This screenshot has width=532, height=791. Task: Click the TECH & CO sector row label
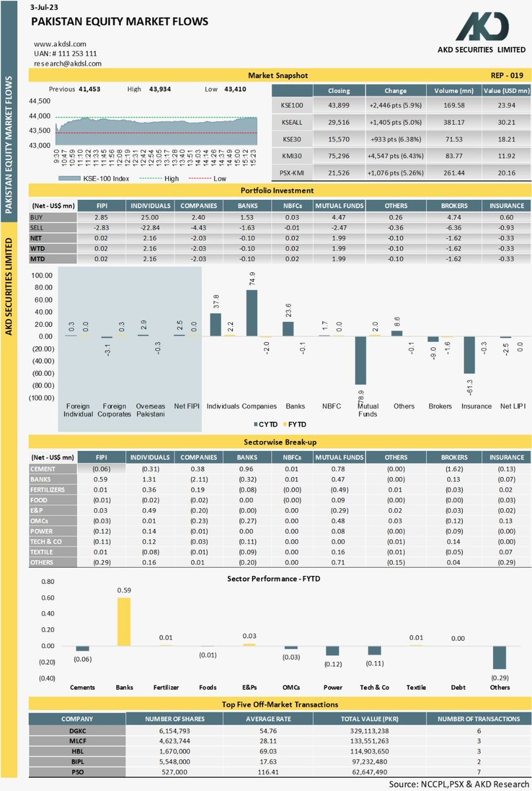(51, 542)
